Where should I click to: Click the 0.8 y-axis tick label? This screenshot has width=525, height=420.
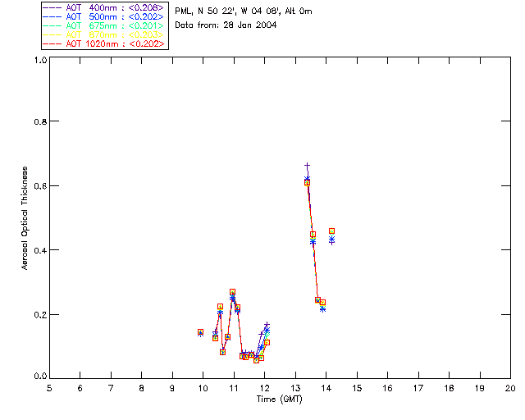[40, 121]
